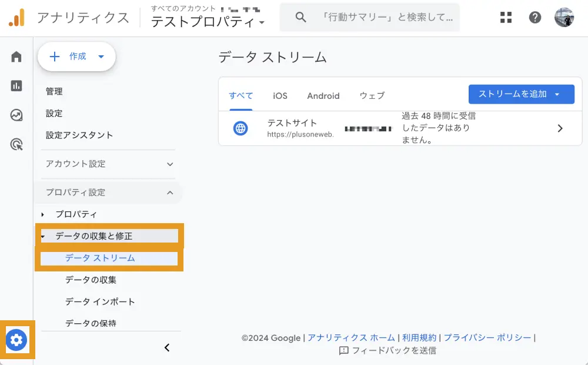Click the Google Analytics logo

pos(17,18)
